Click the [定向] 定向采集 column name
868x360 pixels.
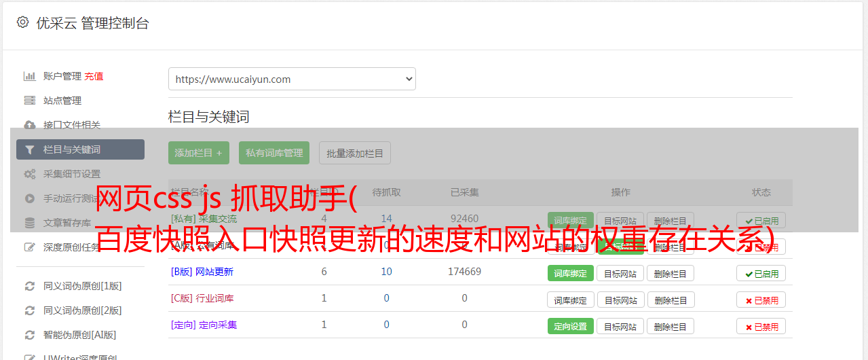[x=204, y=325]
